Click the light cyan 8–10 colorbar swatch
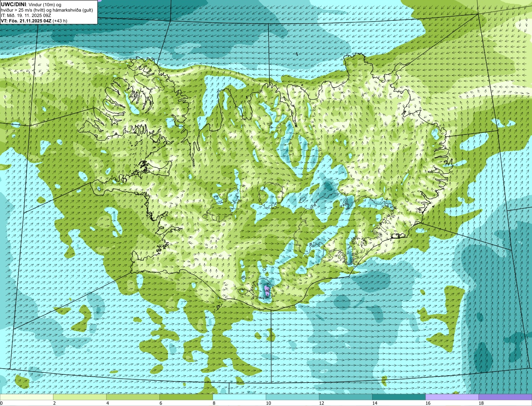Image resolution: width=532 pixels, height=406 pixels. click(239, 397)
